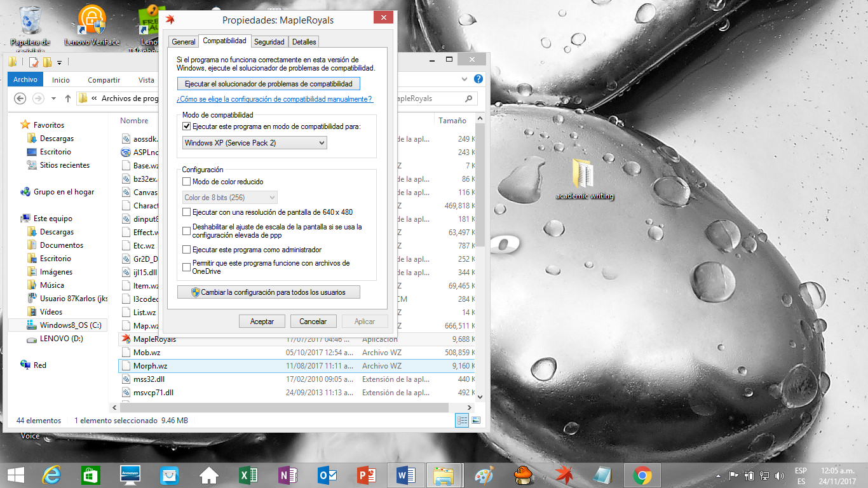The width and height of the screenshot is (868, 488).
Task: Select the Compatibilidad tab
Action: [224, 41]
